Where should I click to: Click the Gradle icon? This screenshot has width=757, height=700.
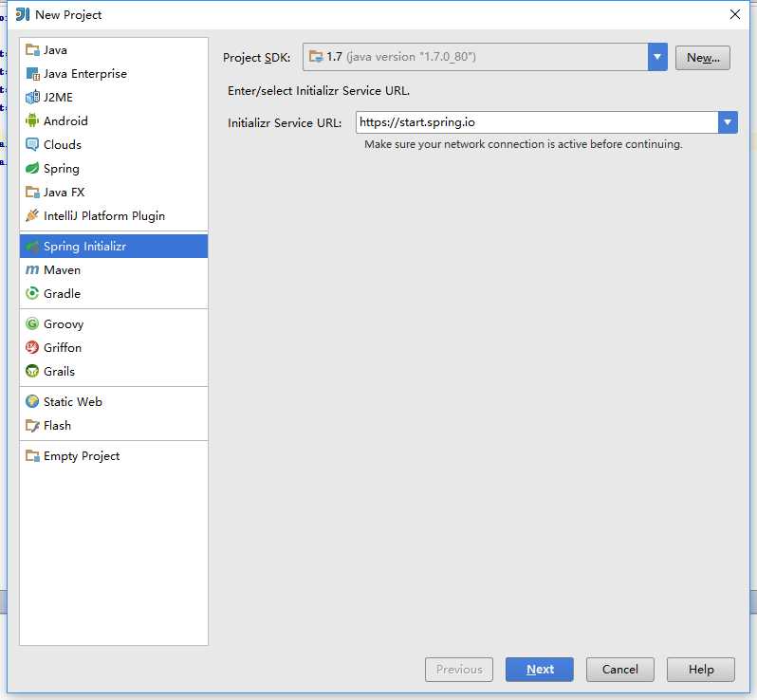point(32,293)
